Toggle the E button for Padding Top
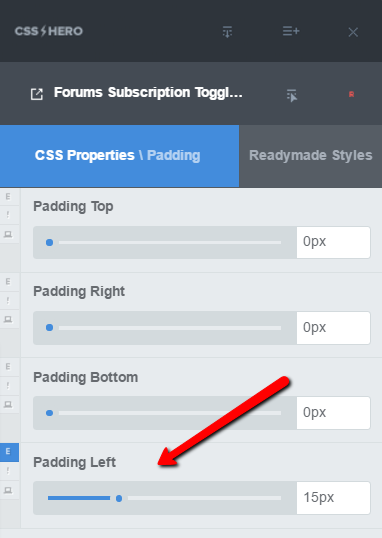 (x=8, y=197)
